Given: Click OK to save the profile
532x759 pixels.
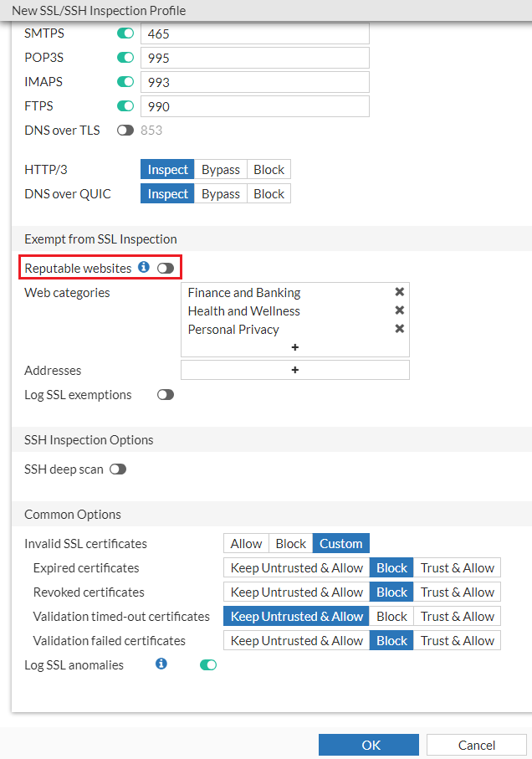Looking at the screenshot, I should [369, 745].
